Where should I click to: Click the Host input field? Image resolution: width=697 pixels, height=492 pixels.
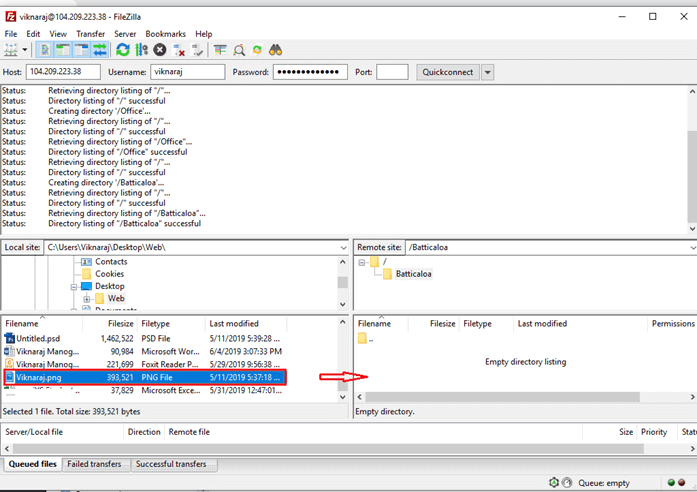(x=63, y=72)
